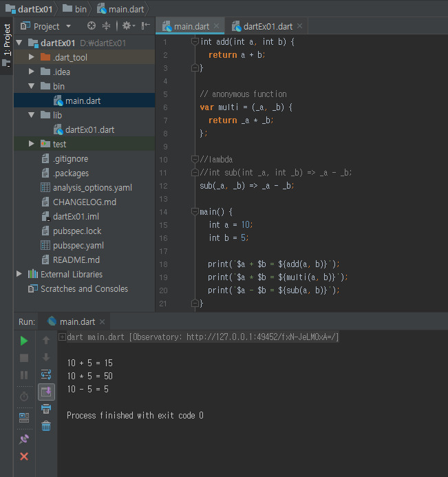The image size is (448, 477).
Task: Select dartEx01.iml file
Action: click(x=84, y=216)
